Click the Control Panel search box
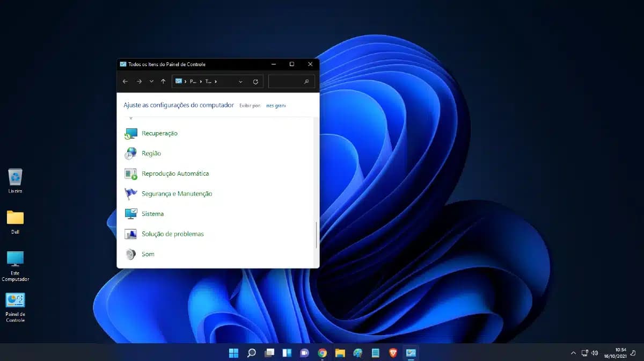 point(291,82)
